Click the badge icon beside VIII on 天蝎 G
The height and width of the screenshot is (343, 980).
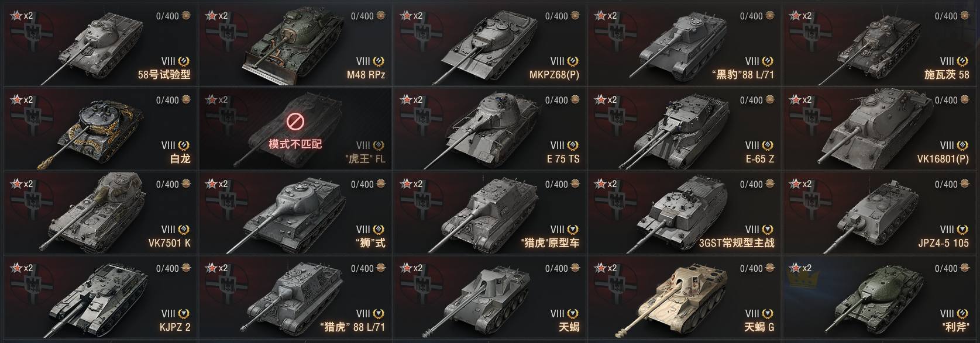click(x=768, y=314)
